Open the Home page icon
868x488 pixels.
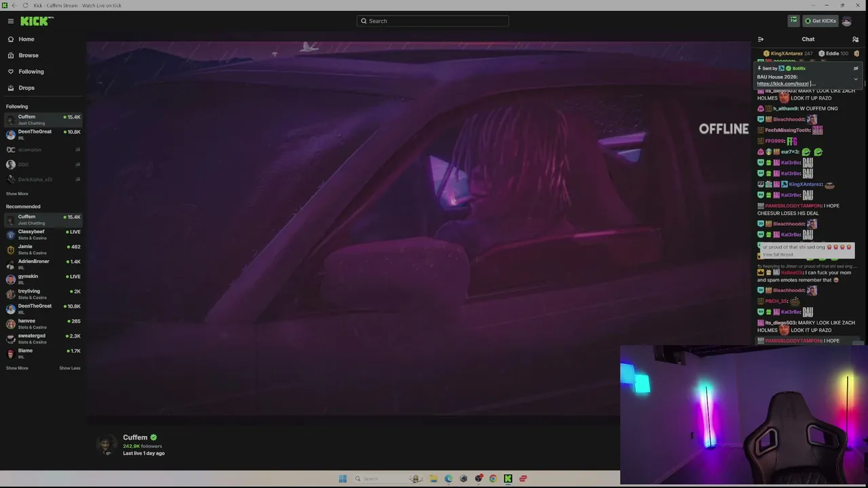tap(11, 39)
